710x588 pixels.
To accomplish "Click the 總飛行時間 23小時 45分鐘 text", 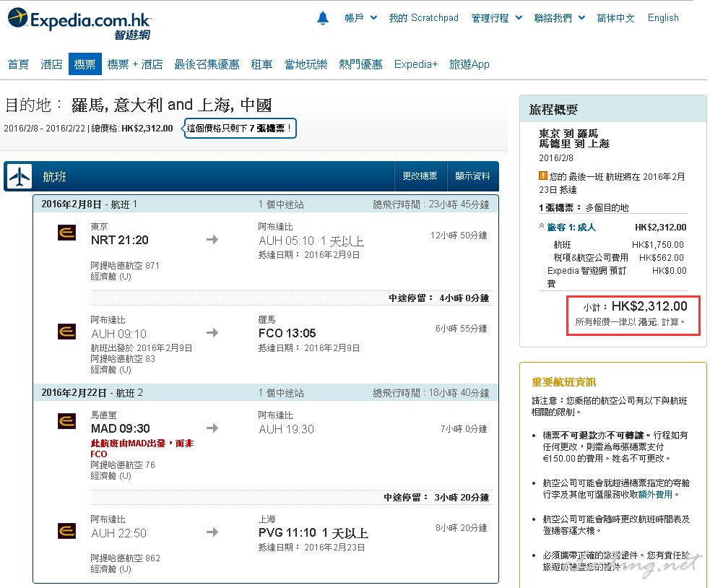I will pyautogui.click(x=430, y=204).
